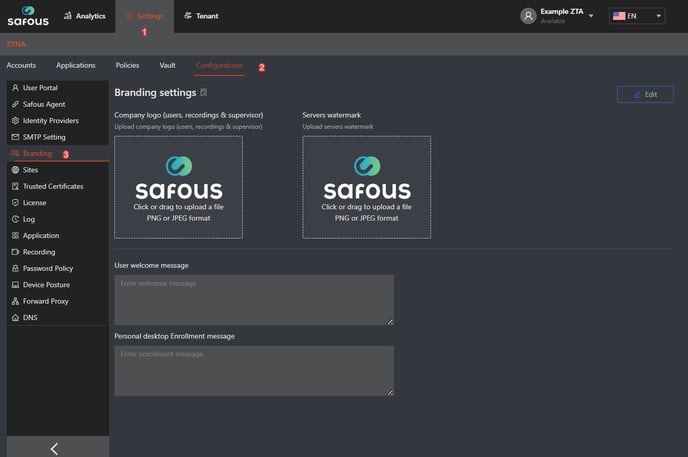Screen dimensions: 688x457
Task: Click the Safous logo in header
Action: coord(27,16)
